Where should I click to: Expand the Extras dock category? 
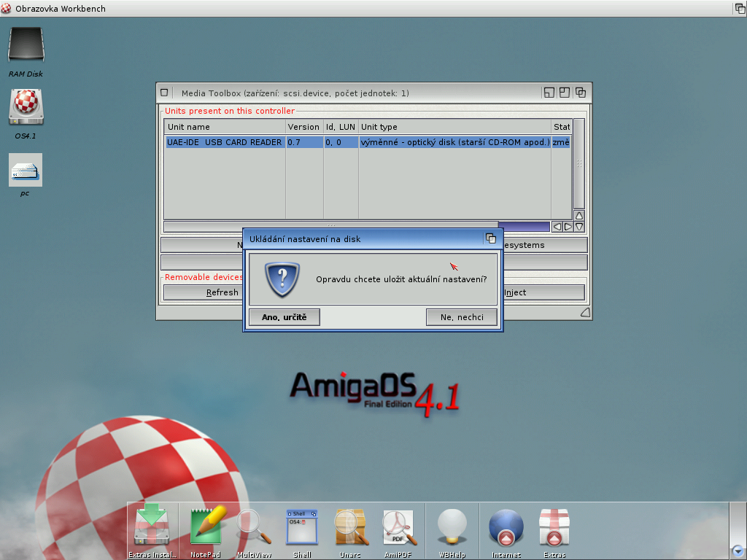click(554, 526)
